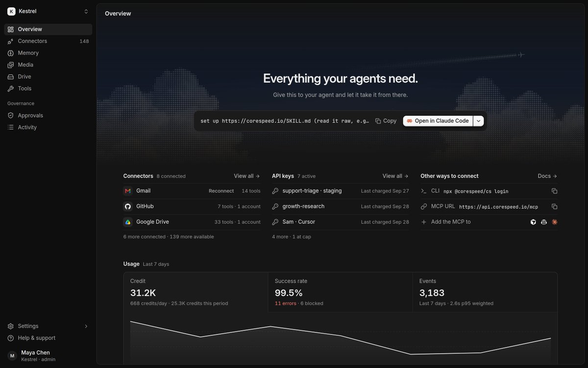This screenshot has width=588, height=368.
Task: Click the Google Drive connector icon
Action: [x=128, y=222]
